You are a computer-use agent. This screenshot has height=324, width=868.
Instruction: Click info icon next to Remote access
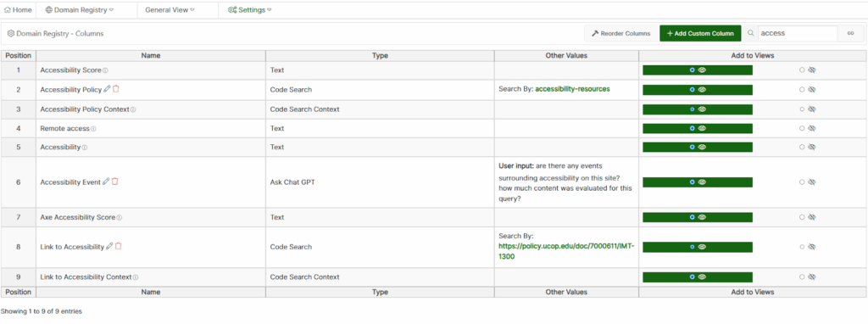[x=93, y=128]
